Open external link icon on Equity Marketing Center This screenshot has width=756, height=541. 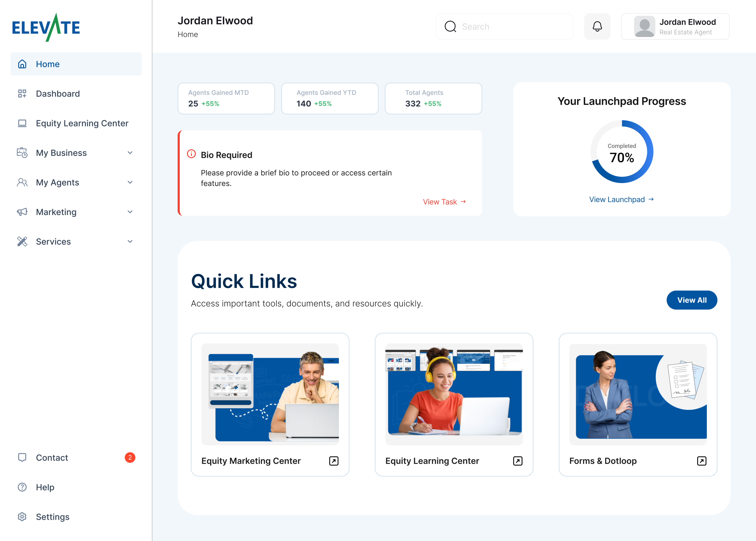tap(334, 461)
